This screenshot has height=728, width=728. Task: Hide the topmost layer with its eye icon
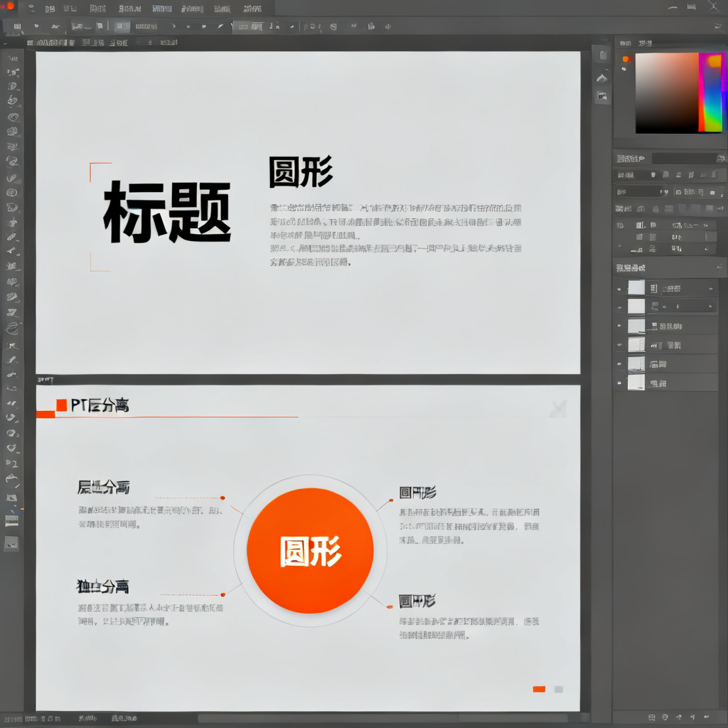619,289
